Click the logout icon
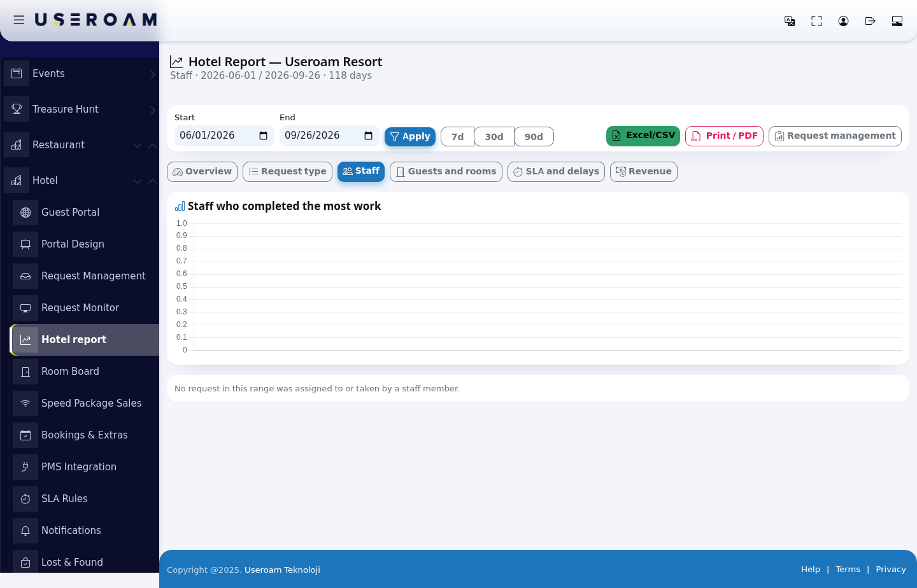The image size is (917, 588). pos(870,21)
